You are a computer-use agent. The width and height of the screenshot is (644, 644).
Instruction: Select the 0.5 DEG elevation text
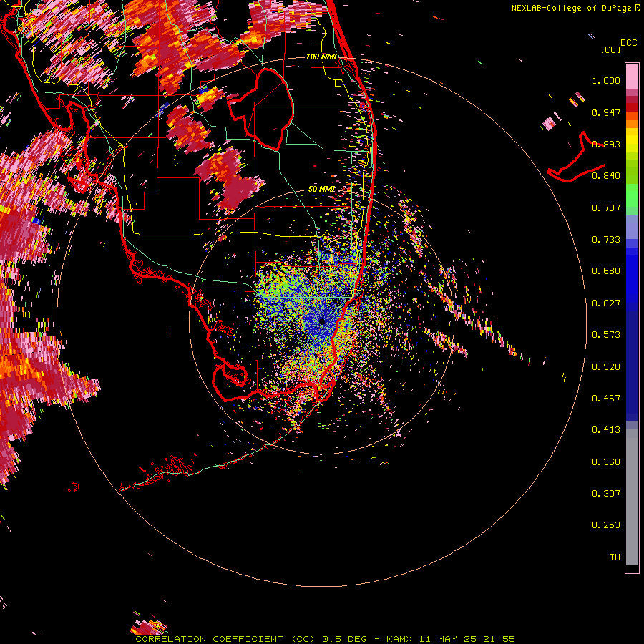pos(344,639)
